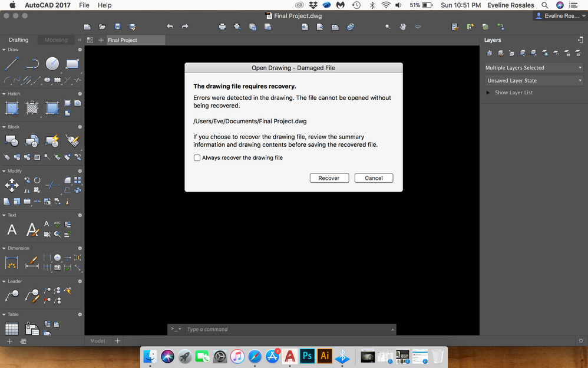Click the Create Block icon
Screen dimensions: 588x368
pos(32,141)
